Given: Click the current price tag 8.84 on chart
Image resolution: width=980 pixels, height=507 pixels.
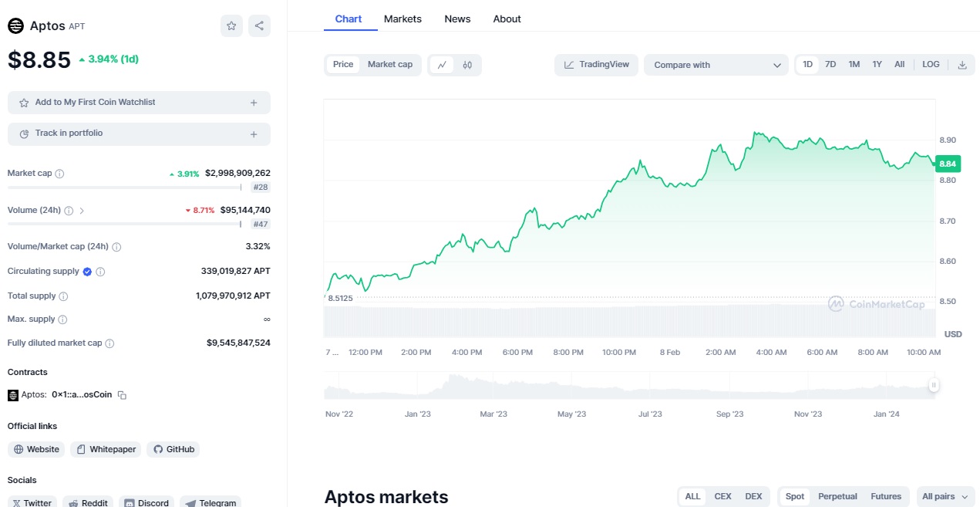Looking at the screenshot, I should tap(948, 164).
